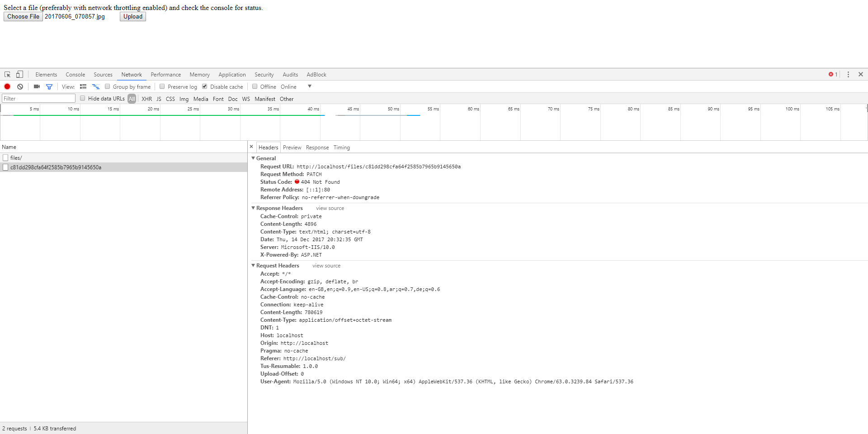Viewport: 868px width, 434px height.
Task: Clear the network requests list
Action: pyautogui.click(x=20, y=86)
